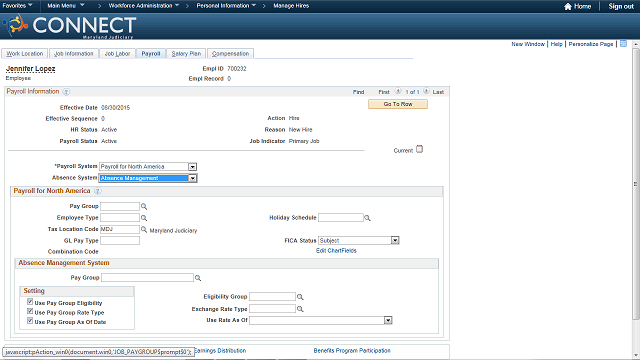The image size is (640, 360).
Task: Click the Holiday Schedule search icon
Action: (367, 218)
